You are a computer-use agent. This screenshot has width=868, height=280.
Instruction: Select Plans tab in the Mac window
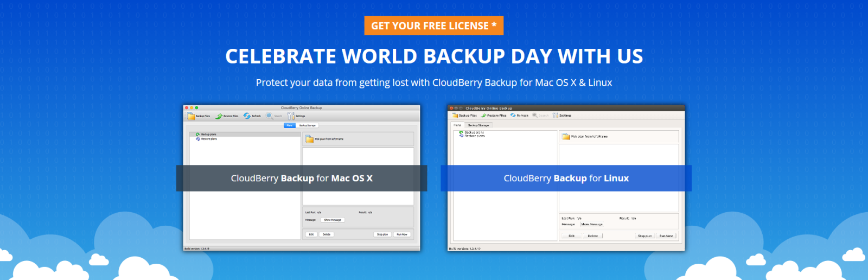coord(290,125)
